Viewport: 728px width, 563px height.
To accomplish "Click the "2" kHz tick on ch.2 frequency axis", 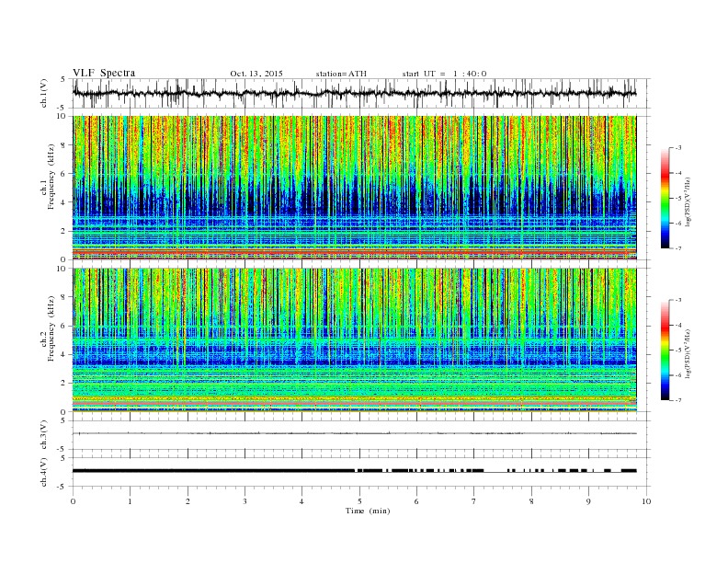I will click(64, 384).
